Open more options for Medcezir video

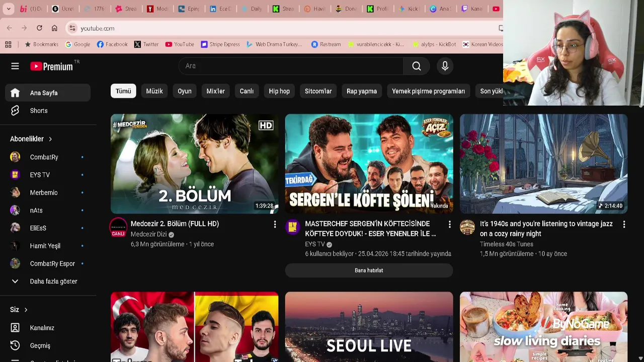click(275, 224)
